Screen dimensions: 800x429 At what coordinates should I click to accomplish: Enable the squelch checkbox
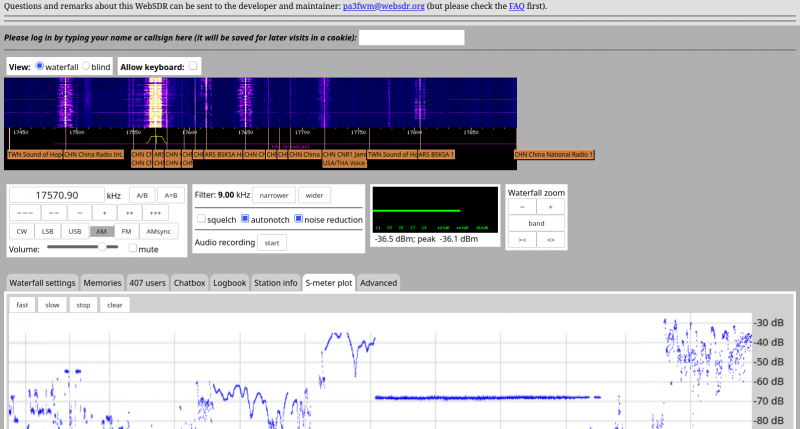[x=201, y=218]
